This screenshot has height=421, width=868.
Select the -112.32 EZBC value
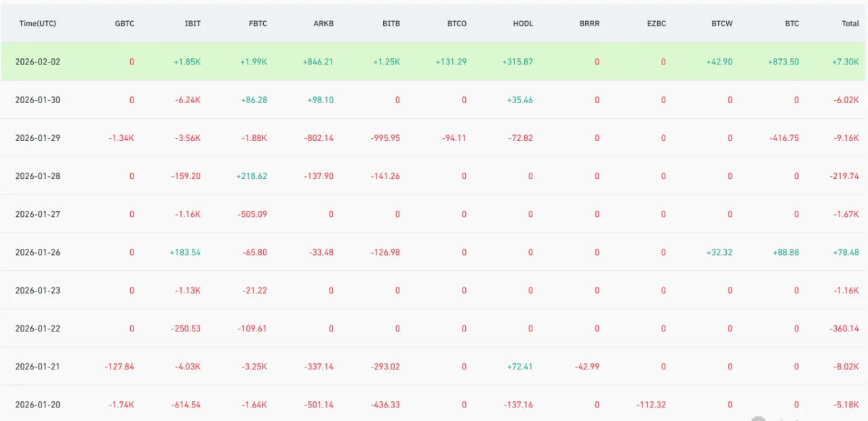tap(651, 405)
